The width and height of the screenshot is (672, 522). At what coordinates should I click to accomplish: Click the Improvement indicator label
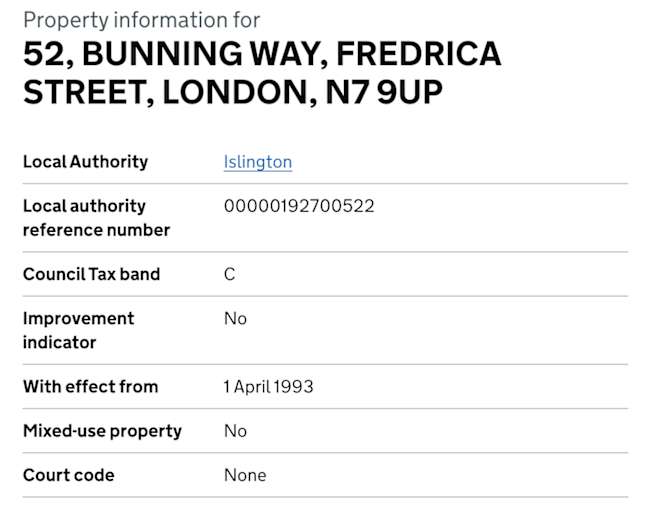point(78,330)
